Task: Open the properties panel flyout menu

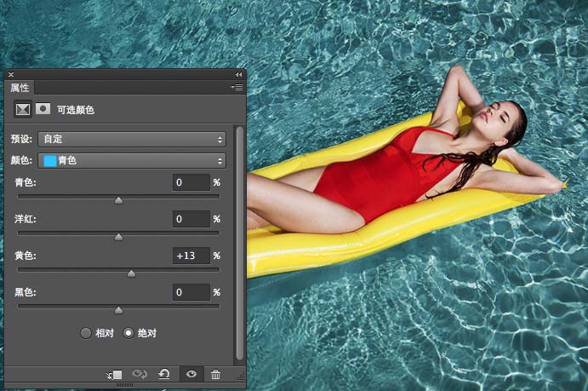Action: [237, 87]
